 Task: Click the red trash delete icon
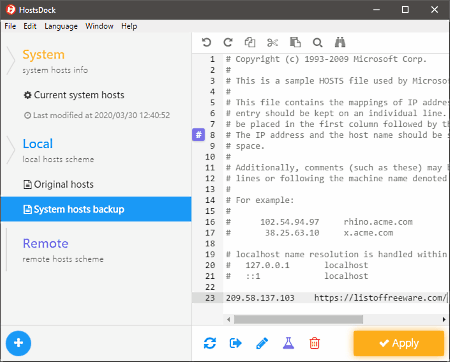tap(315, 343)
